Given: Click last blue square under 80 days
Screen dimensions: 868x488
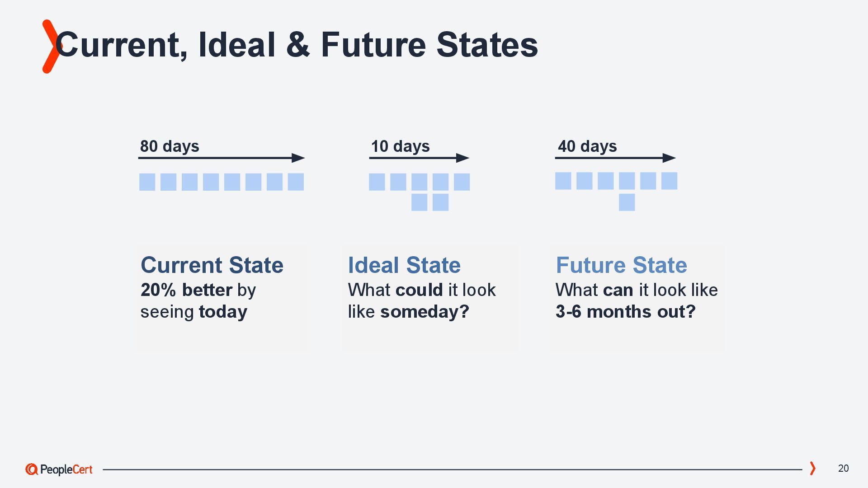Looking at the screenshot, I should coord(296,182).
